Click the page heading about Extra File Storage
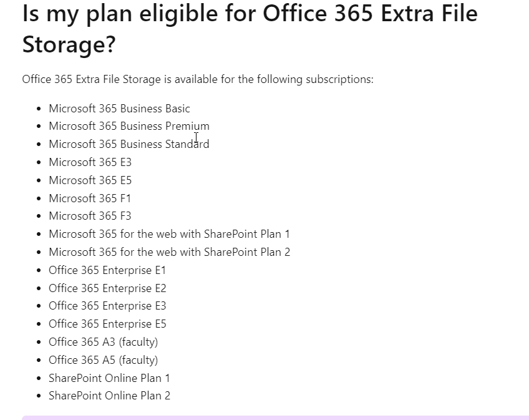529x420 pixels. [250, 29]
